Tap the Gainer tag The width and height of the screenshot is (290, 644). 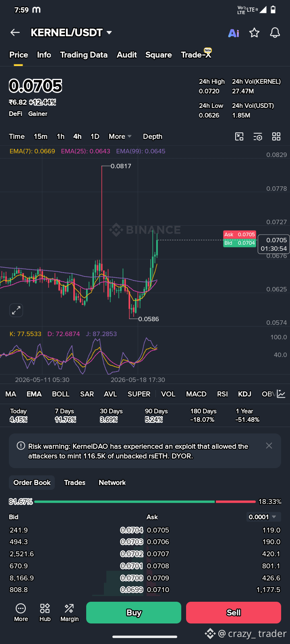click(38, 114)
